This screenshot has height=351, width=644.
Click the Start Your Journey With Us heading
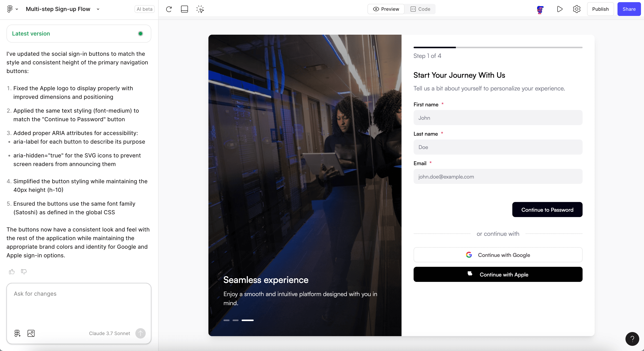pyautogui.click(x=459, y=75)
